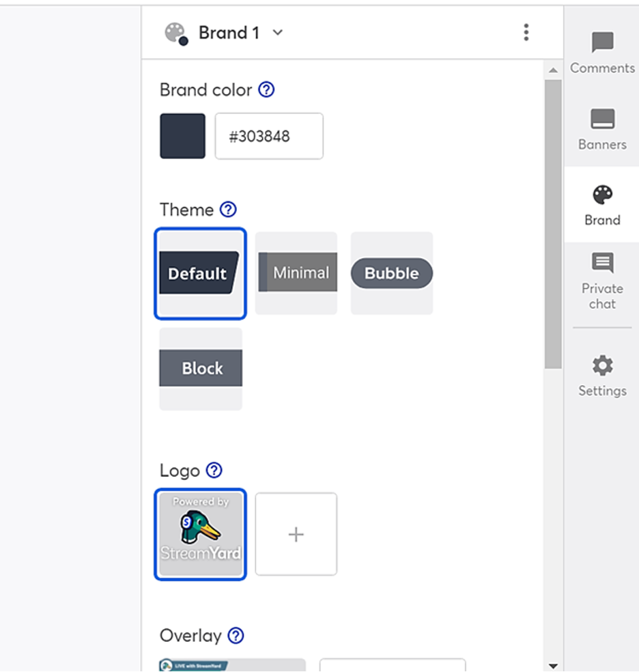This screenshot has height=672, width=639.
Task: Click the hex color input field
Action: point(268,136)
